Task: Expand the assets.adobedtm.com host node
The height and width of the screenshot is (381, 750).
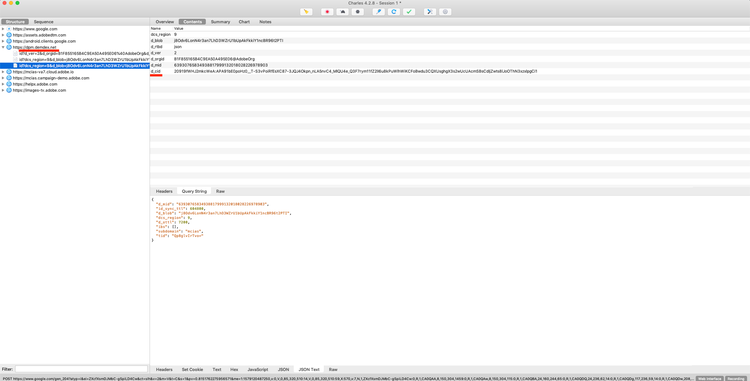Action: pos(3,35)
